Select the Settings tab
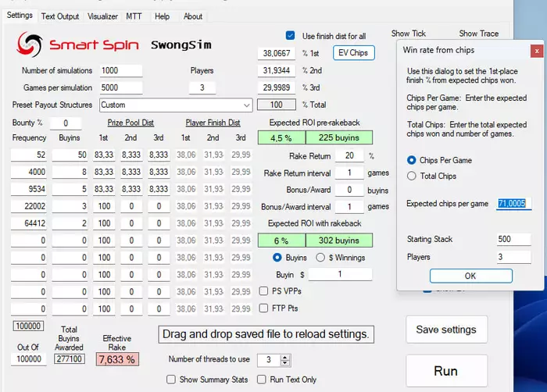 (x=20, y=15)
